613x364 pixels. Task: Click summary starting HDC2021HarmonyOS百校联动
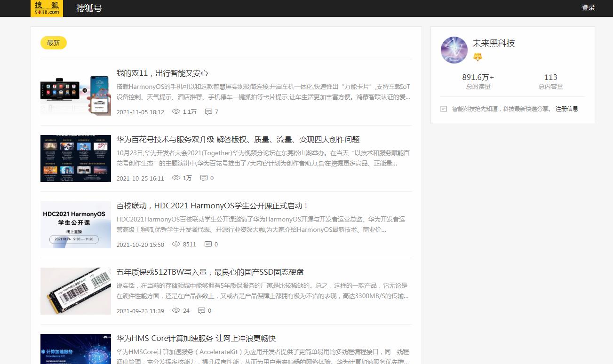point(261,224)
